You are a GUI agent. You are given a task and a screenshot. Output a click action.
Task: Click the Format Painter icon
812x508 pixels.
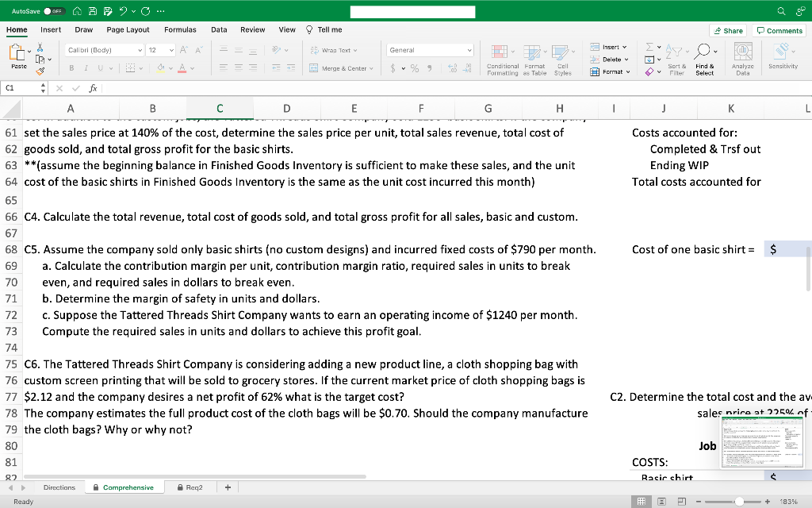[x=40, y=71]
